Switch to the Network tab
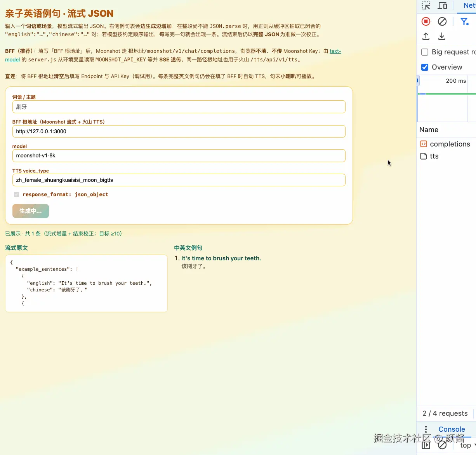 (x=469, y=5)
